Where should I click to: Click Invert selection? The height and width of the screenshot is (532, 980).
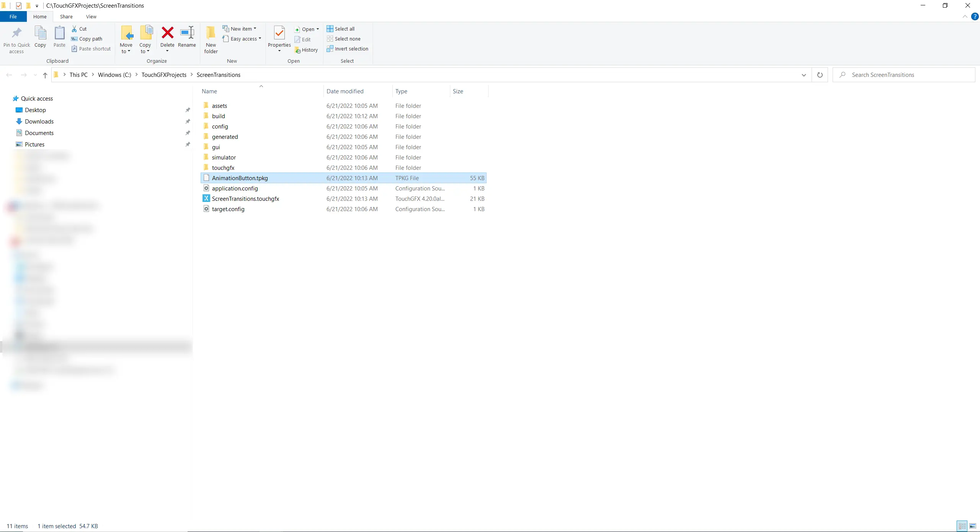coord(347,49)
